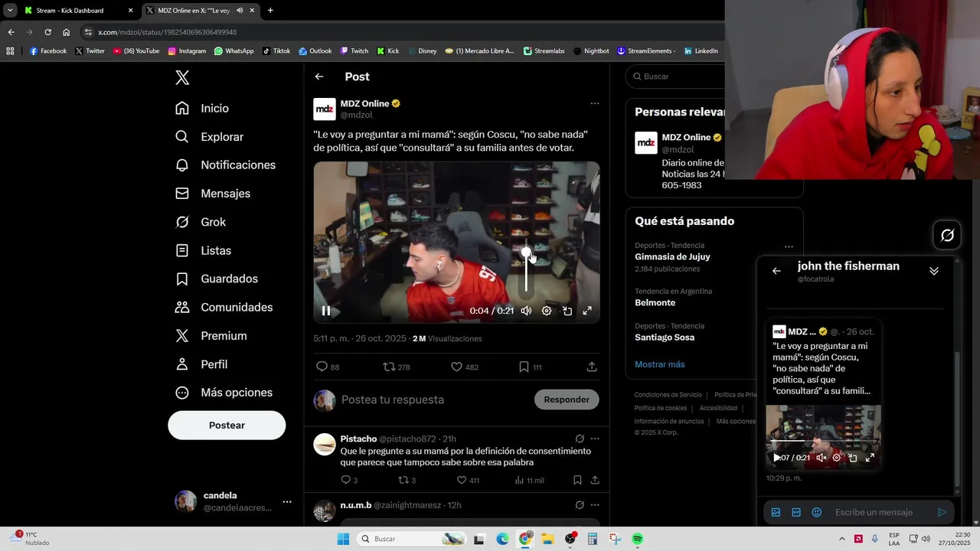The width and height of the screenshot is (980, 551).
Task: Open Notificaciones in the sidebar
Action: tap(225, 165)
